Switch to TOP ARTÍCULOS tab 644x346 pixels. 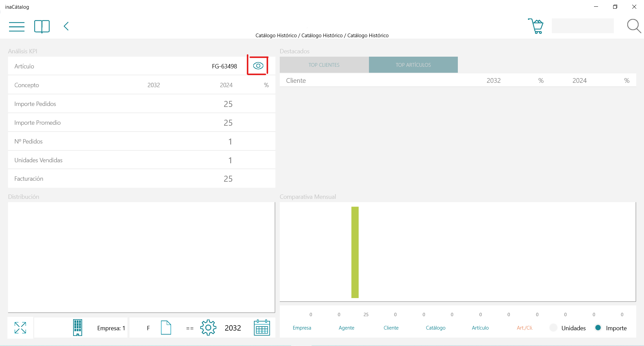coord(413,65)
